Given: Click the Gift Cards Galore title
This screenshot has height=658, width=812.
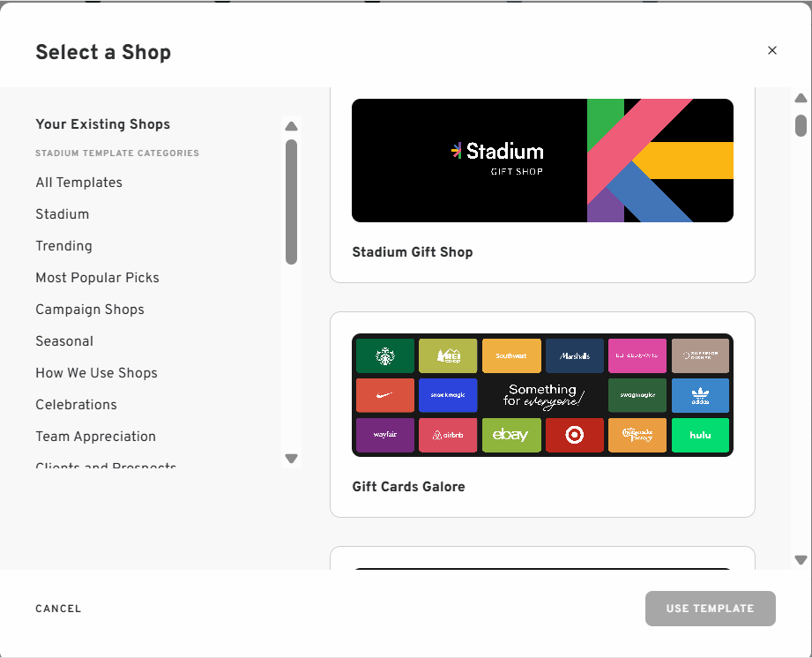Looking at the screenshot, I should (408, 487).
